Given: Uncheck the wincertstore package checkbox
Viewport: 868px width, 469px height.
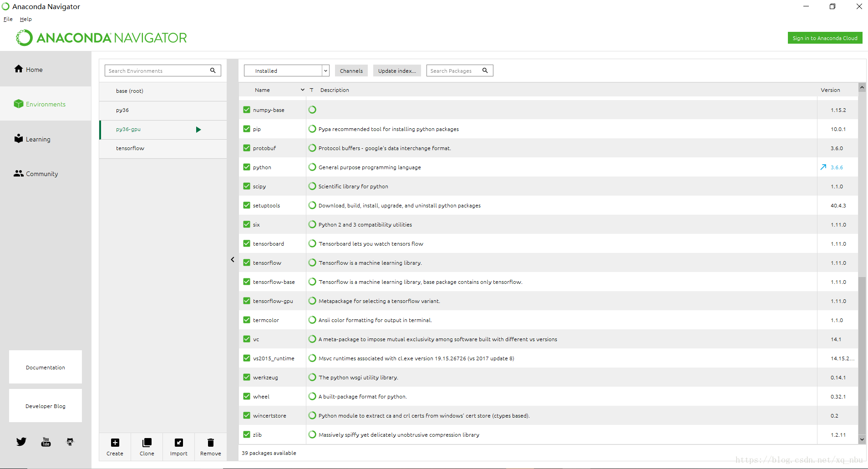Looking at the screenshot, I should click(247, 415).
